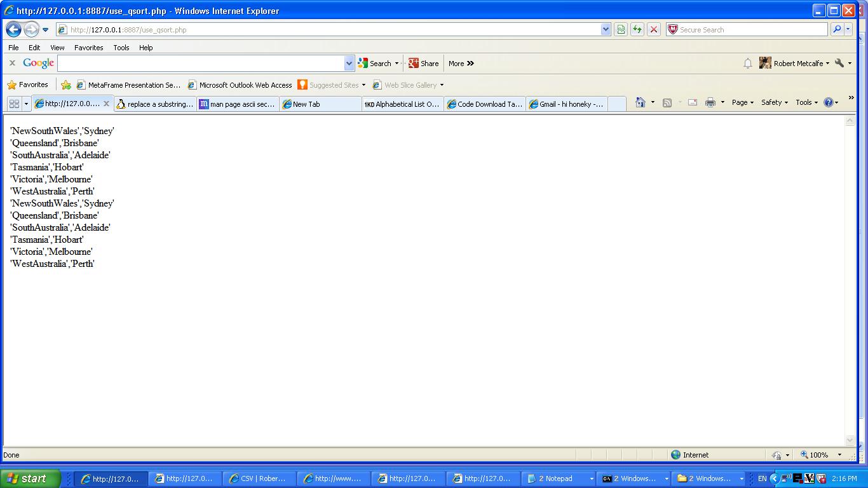Image resolution: width=868 pixels, height=488 pixels.
Task: Click the Refresh page icon
Action: tap(637, 29)
